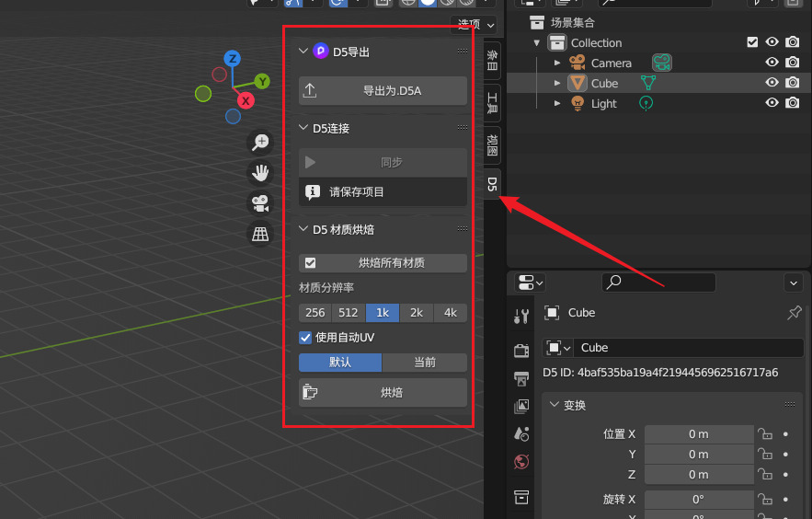Open the Tool properties wrench tab
The image size is (812, 519).
click(x=521, y=316)
